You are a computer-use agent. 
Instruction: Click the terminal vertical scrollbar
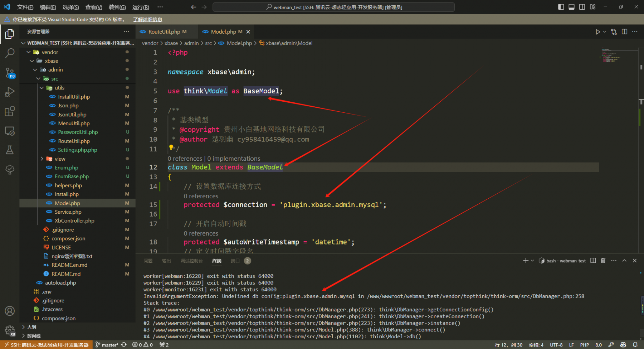point(642,305)
